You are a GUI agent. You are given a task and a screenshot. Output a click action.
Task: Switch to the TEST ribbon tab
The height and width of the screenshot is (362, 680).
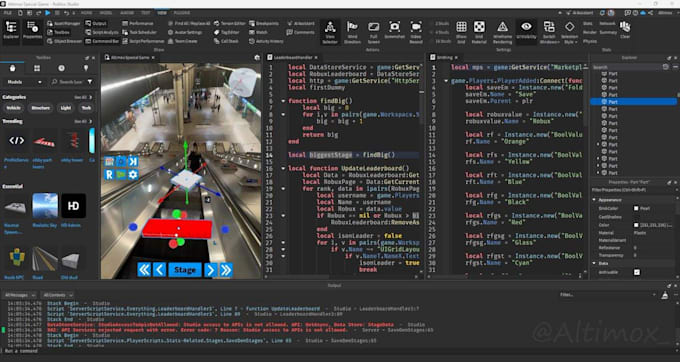click(x=146, y=13)
